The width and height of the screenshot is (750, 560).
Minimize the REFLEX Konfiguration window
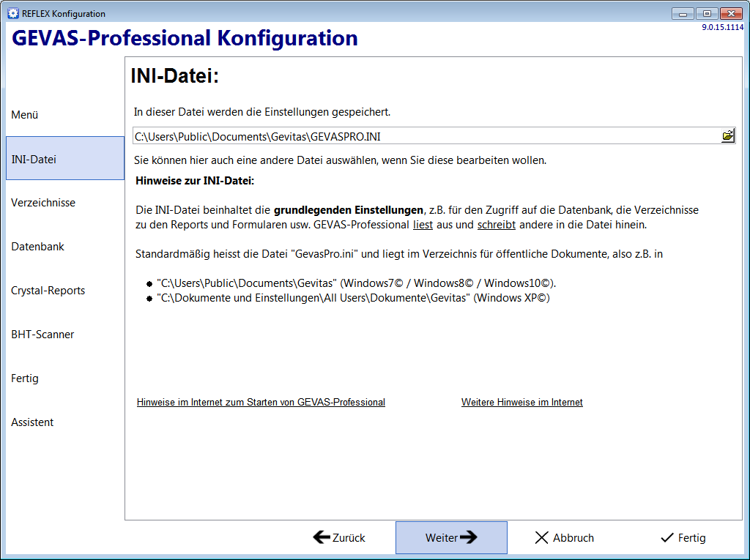pyautogui.click(x=683, y=13)
